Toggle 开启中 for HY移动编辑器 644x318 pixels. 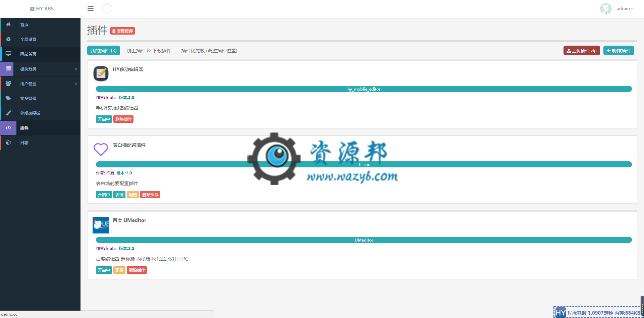[x=104, y=119]
